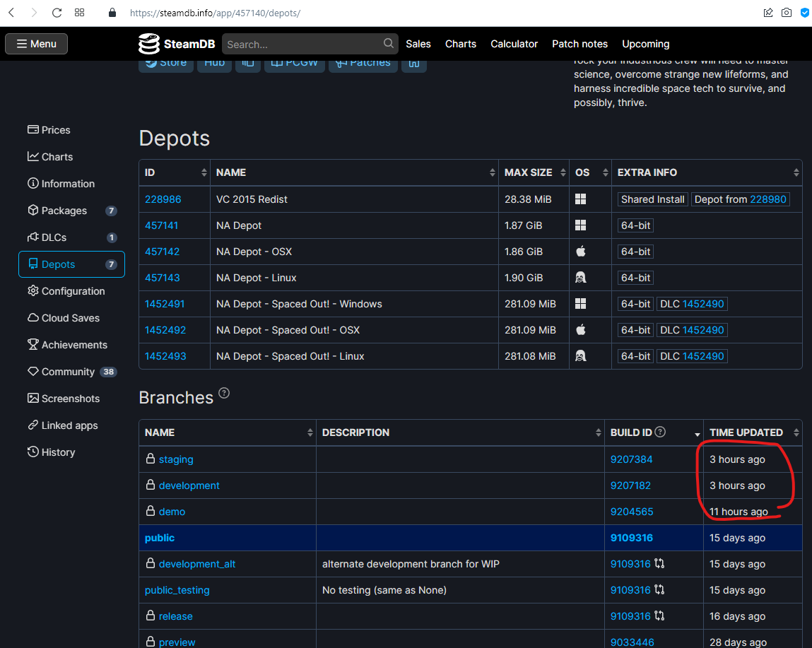Viewport: 812px width, 648px height.
Task: Click the browser screenshot camera icon
Action: pos(787,13)
